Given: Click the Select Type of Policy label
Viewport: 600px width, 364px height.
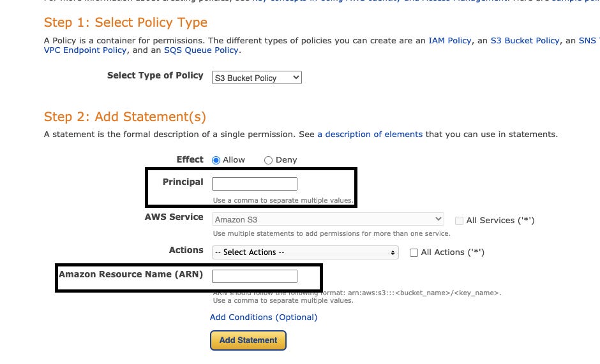Looking at the screenshot, I should tap(155, 75).
